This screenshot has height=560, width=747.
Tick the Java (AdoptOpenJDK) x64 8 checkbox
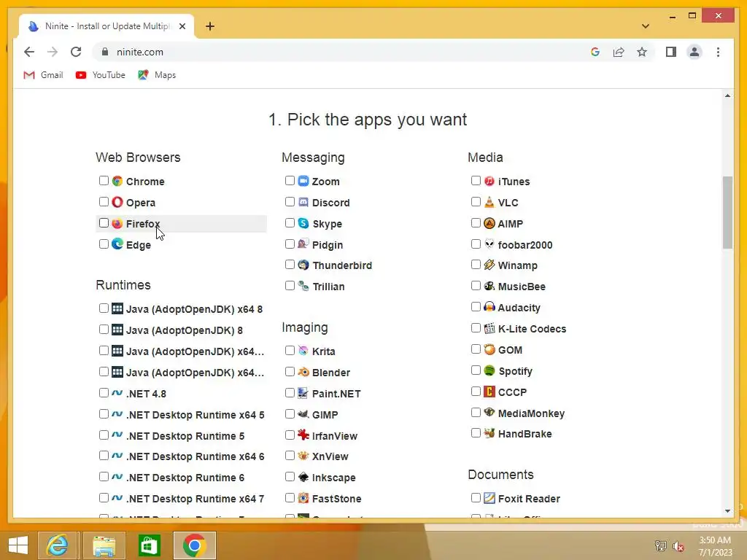click(x=104, y=308)
